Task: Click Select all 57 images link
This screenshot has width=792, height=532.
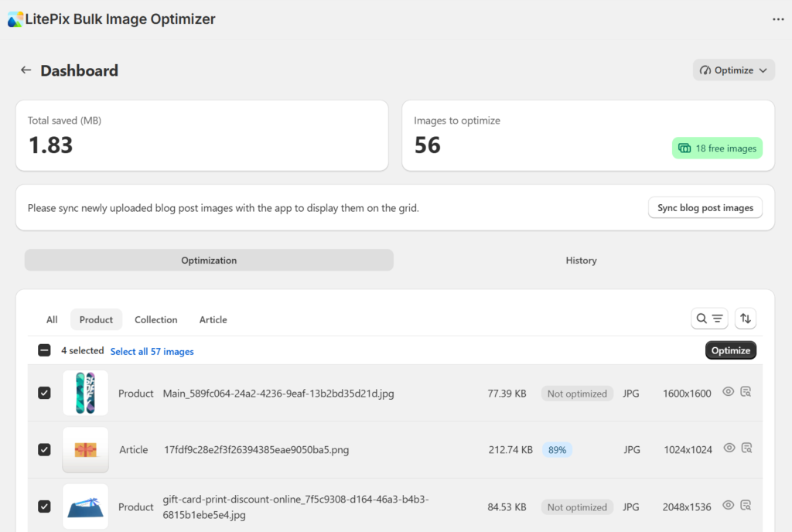Action: tap(152, 352)
